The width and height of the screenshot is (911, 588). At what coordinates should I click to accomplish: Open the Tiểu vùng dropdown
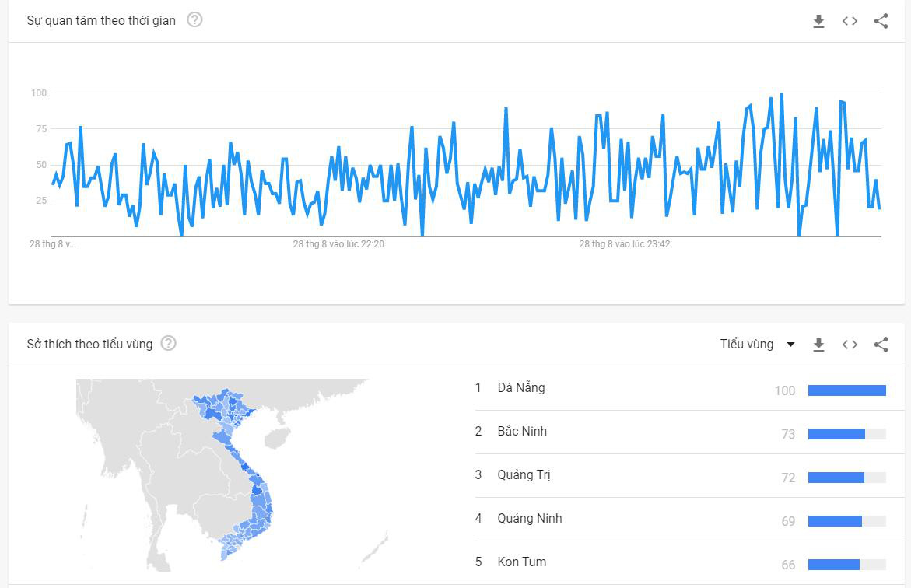(757, 344)
